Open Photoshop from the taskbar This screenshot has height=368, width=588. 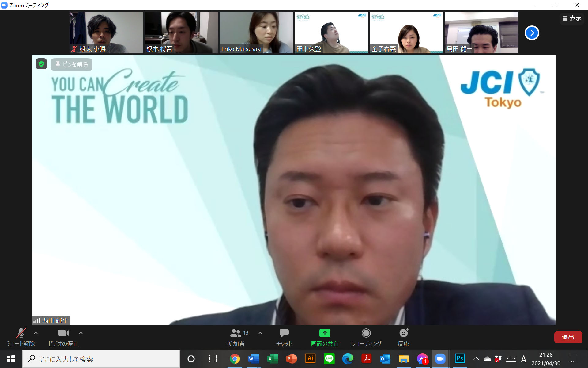pos(460,358)
